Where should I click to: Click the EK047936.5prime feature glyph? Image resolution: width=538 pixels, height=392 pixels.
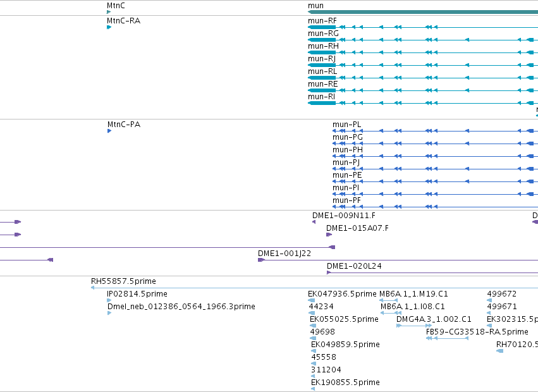pos(312,300)
